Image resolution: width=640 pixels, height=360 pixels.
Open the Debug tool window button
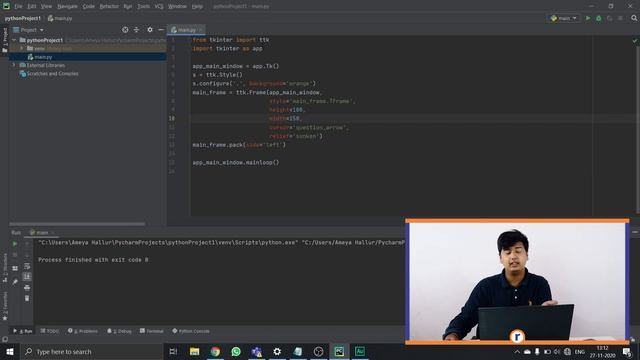click(x=119, y=331)
